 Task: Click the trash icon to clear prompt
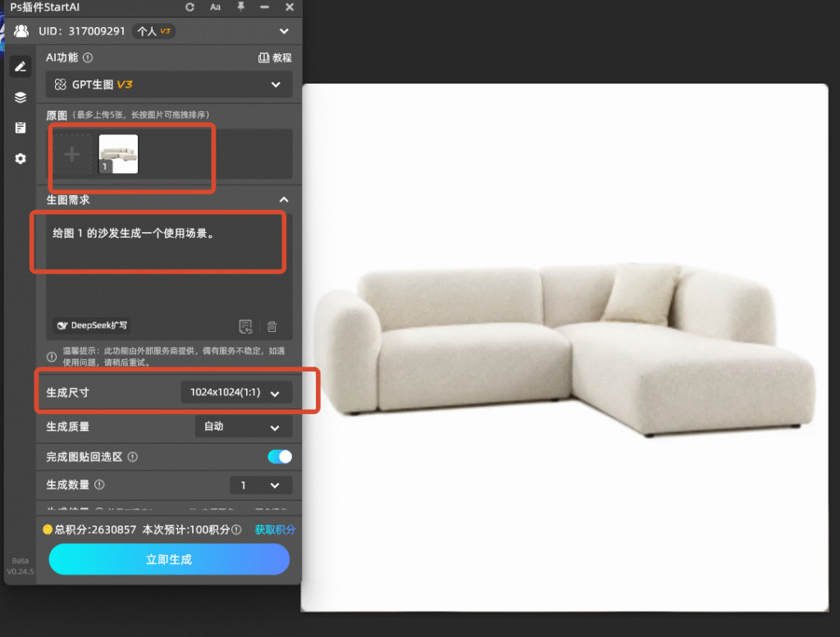coord(272,326)
